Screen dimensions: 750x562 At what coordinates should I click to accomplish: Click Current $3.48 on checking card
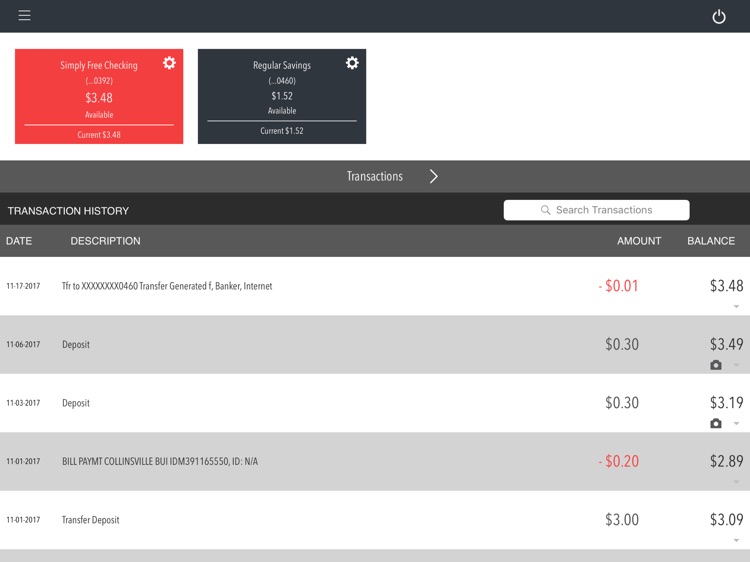[x=99, y=135]
